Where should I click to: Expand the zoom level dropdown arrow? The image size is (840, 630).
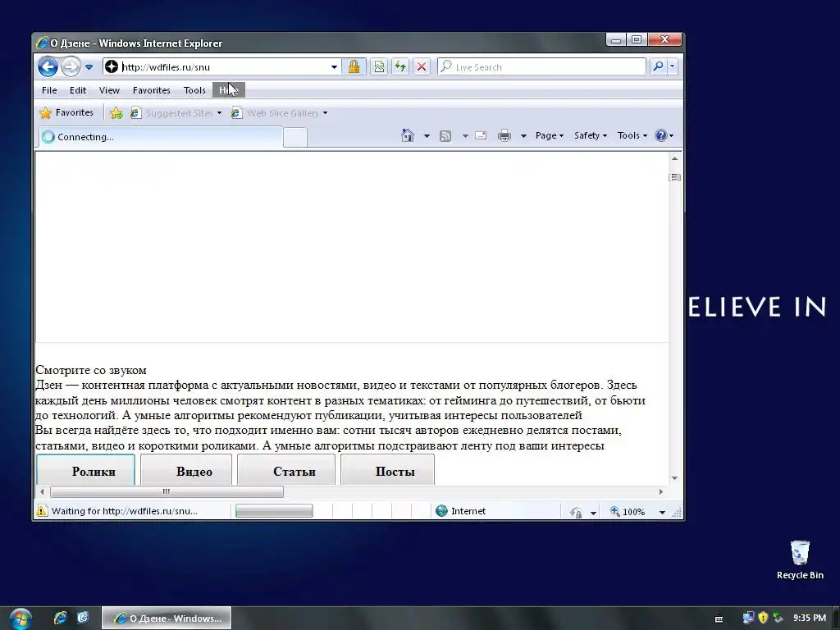[662, 512]
